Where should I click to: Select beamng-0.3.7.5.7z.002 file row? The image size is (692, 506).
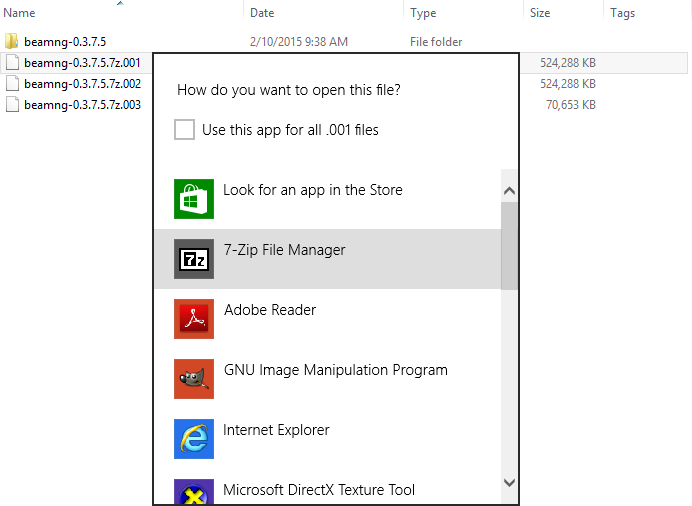tap(82, 84)
